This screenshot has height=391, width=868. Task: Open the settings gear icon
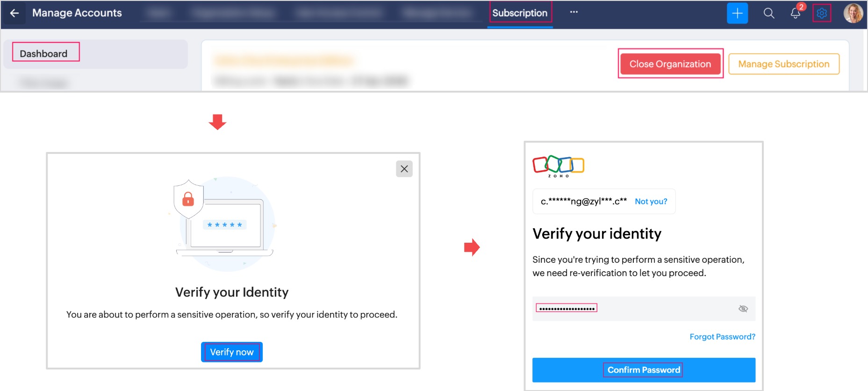tap(822, 13)
